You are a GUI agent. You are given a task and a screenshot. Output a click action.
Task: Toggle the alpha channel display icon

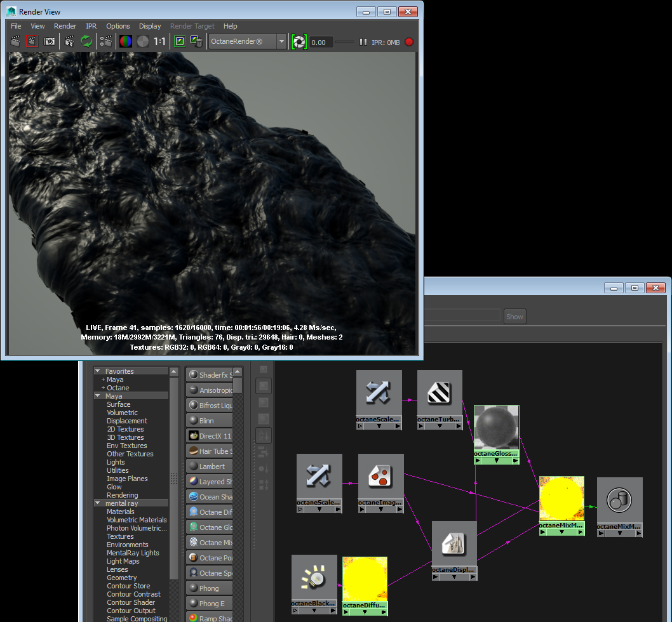[x=143, y=42]
